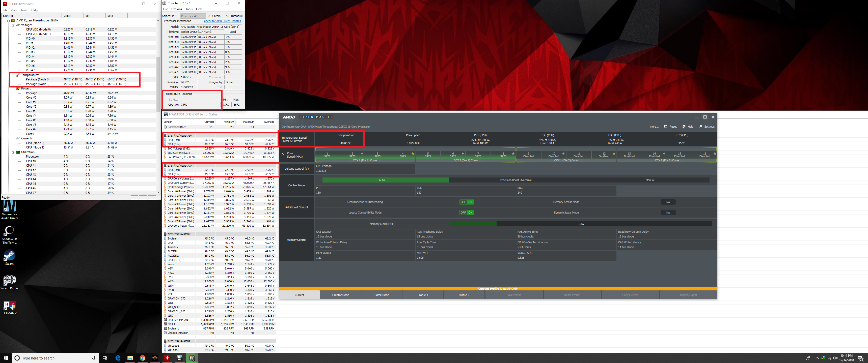
Task: Launch HITMAN 2 desktop shortcut
Action: coord(9,307)
